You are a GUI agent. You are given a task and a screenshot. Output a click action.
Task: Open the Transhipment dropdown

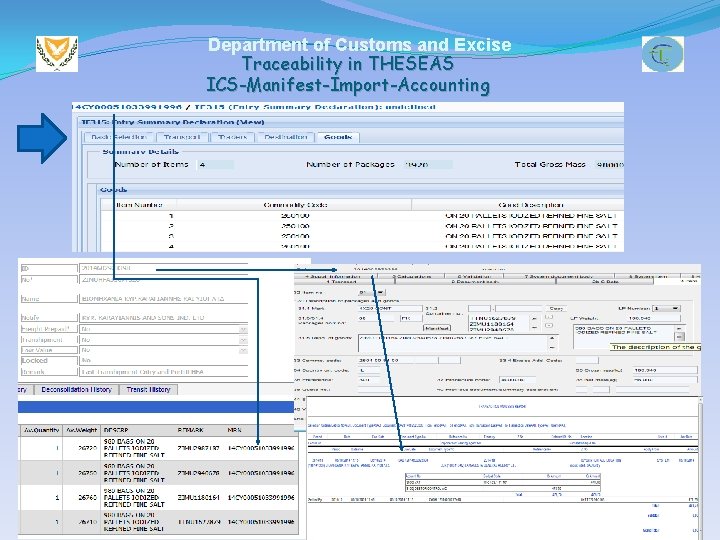(x=243, y=340)
